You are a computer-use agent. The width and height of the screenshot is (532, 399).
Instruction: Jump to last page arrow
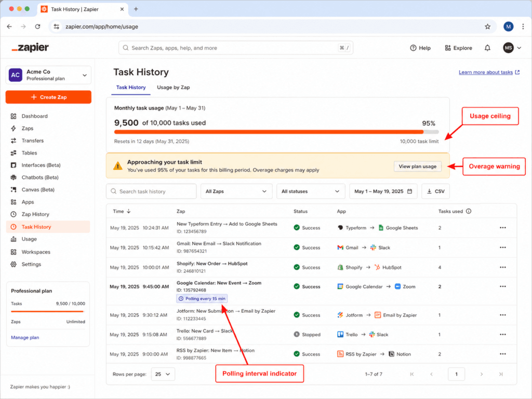tap(501, 374)
